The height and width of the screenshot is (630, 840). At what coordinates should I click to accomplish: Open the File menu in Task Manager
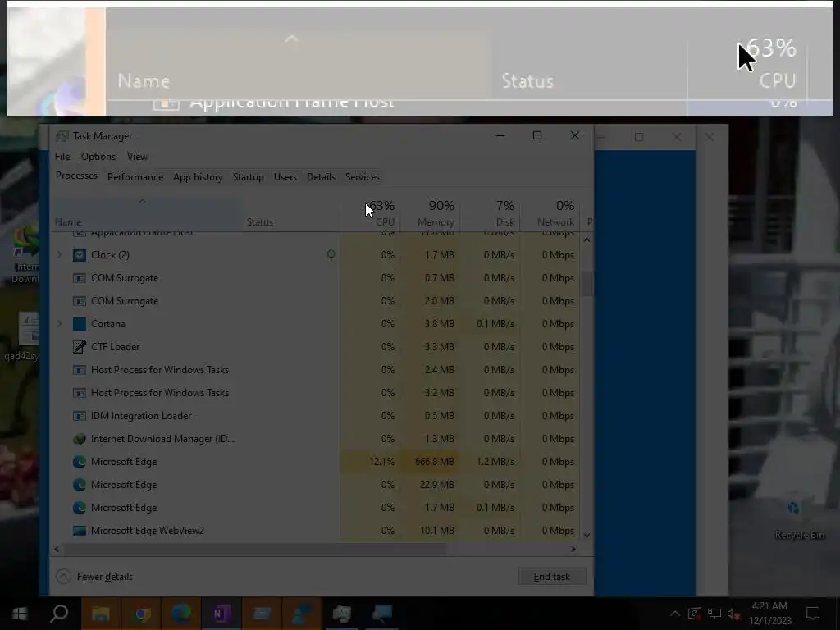(x=62, y=157)
